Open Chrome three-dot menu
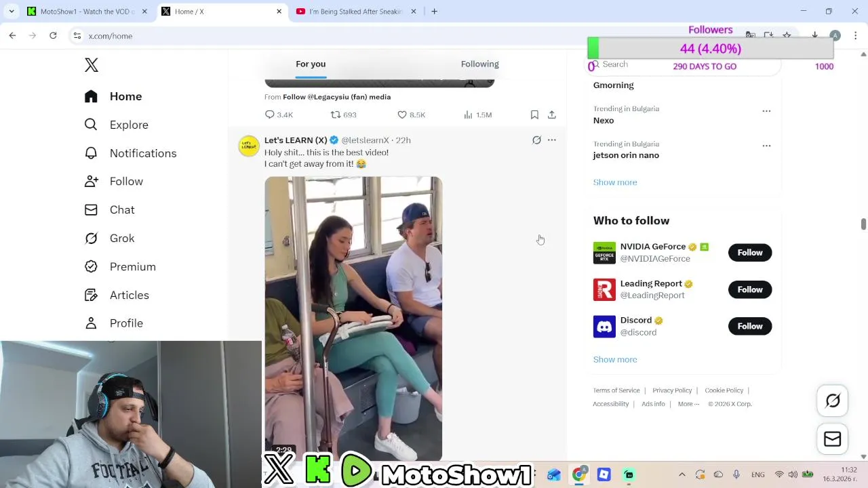Image resolution: width=868 pixels, height=488 pixels. [856, 36]
